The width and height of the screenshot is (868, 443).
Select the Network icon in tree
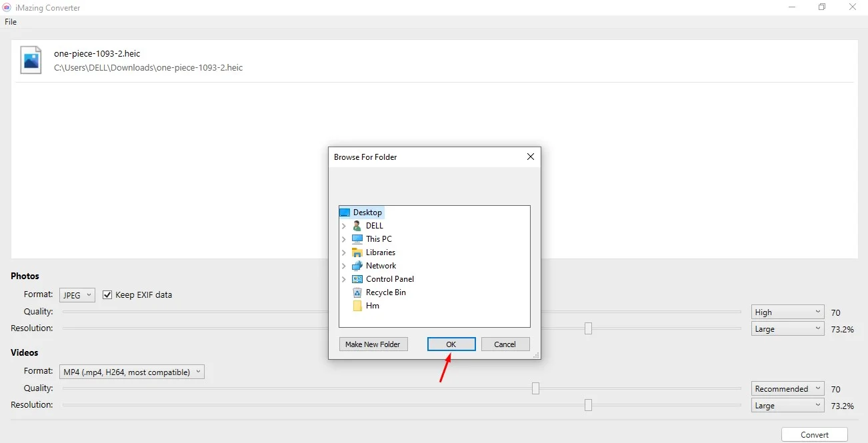pyautogui.click(x=357, y=266)
